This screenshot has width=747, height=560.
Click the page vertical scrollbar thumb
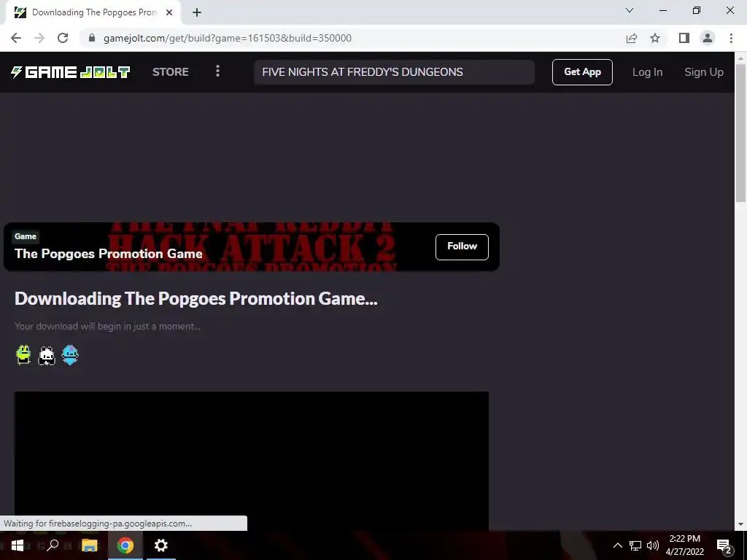pyautogui.click(x=740, y=133)
